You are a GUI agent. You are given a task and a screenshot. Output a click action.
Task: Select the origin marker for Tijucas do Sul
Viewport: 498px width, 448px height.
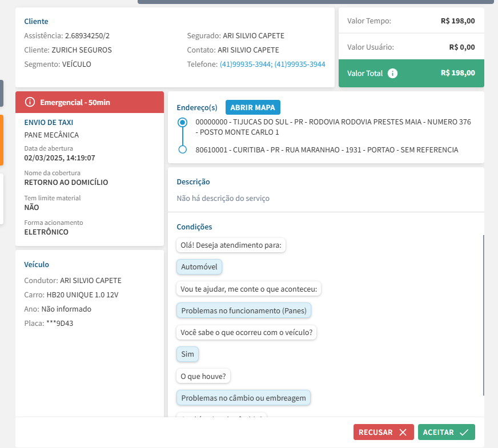[x=182, y=122]
